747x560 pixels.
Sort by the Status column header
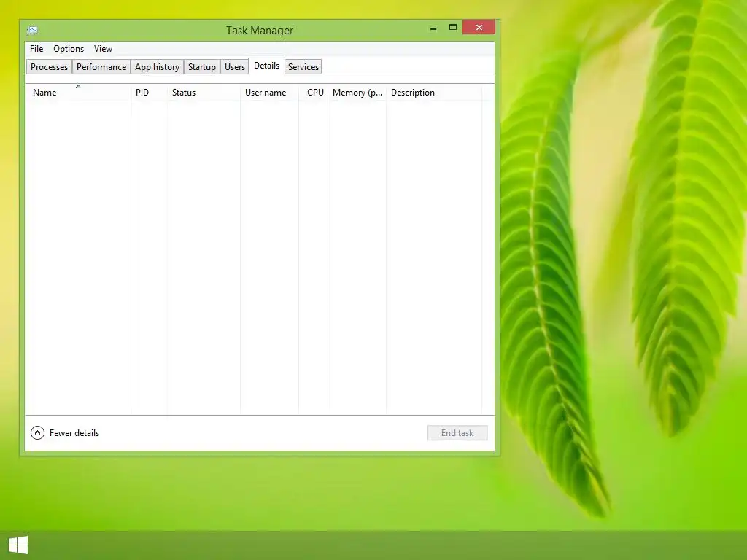[x=204, y=93]
